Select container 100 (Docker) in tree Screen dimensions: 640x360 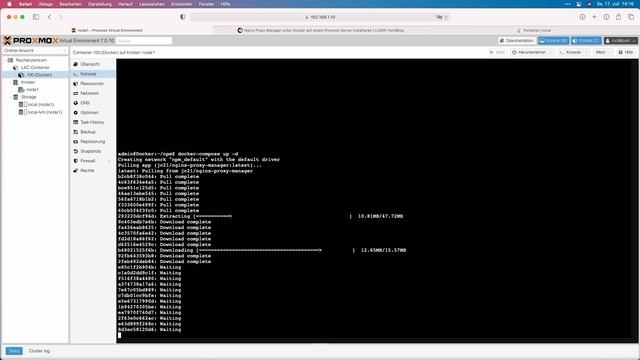39,75
